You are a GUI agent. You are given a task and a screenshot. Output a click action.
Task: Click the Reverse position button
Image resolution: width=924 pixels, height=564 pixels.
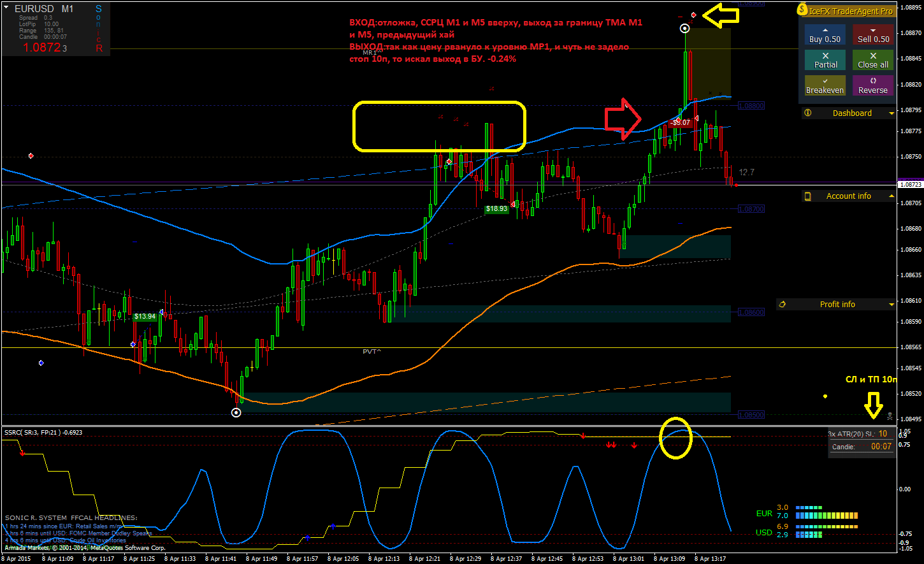pyautogui.click(x=873, y=85)
